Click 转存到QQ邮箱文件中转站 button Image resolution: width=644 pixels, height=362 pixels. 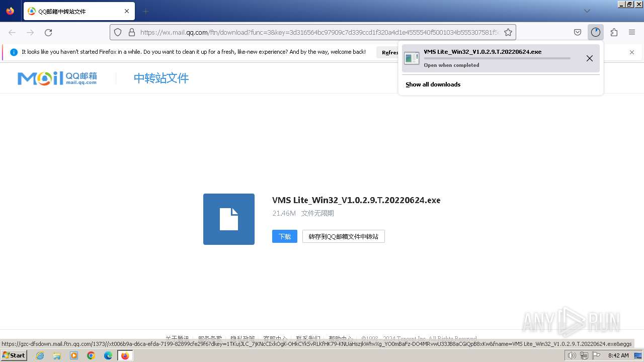344,236
